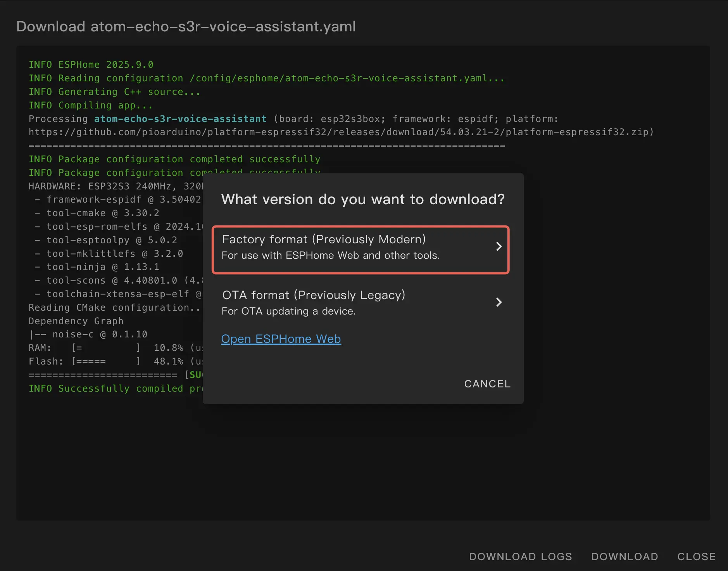Click the 'What version do you want to download?' heading
The height and width of the screenshot is (571, 728).
(362, 200)
